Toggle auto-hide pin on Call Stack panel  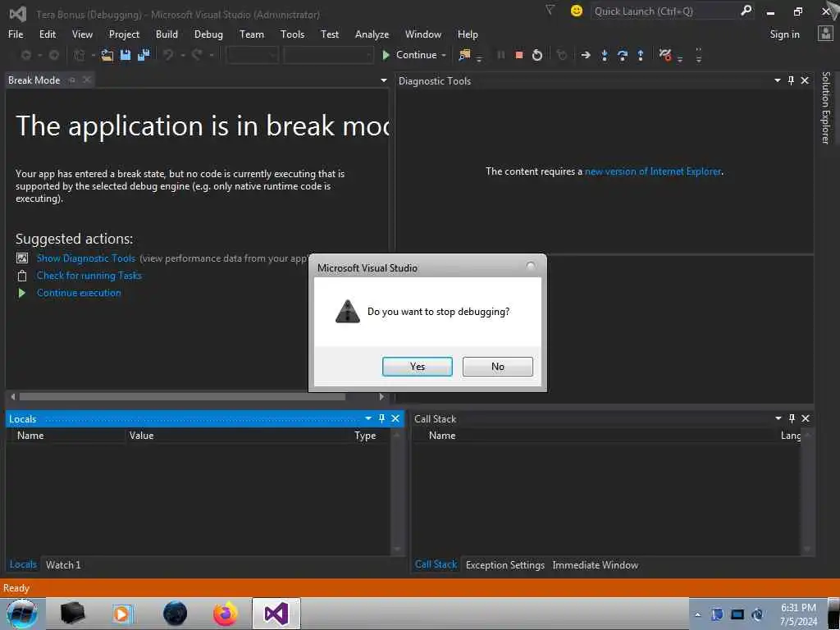(x=792, y=418)
